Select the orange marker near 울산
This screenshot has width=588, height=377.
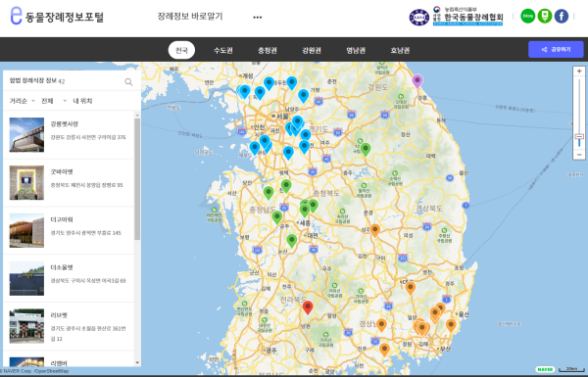[451, 325]
